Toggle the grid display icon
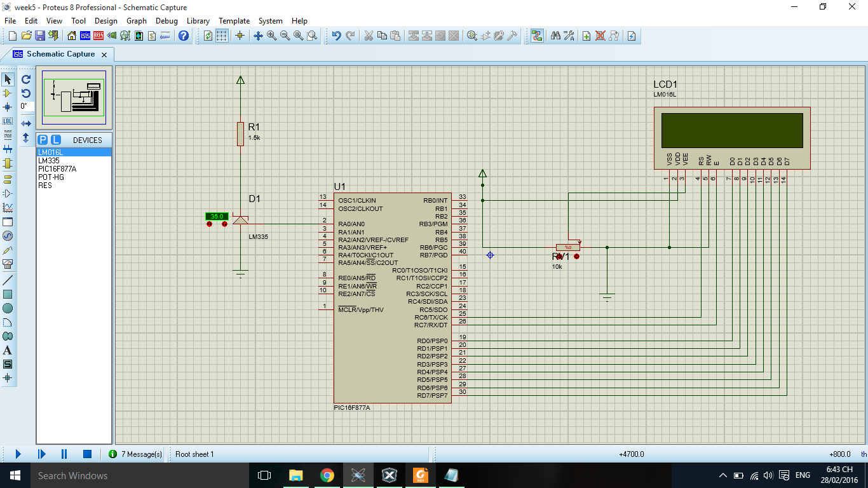 tap(222, 36)
